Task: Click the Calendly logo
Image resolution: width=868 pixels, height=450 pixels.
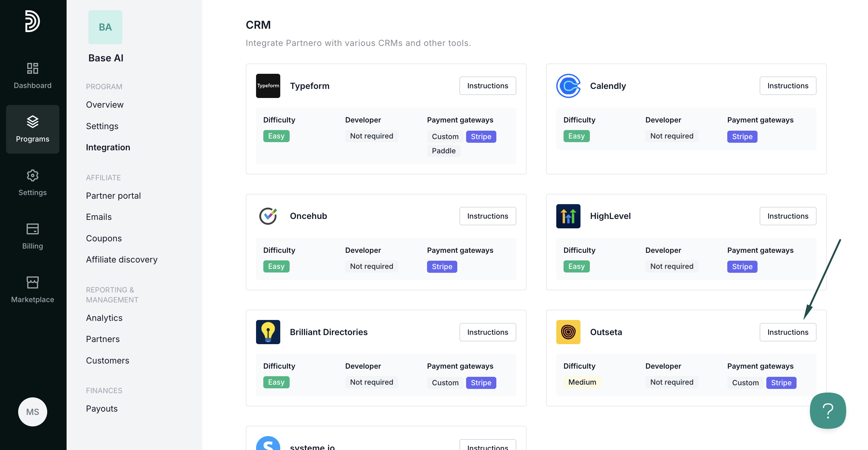Action: tap(568, 86)
